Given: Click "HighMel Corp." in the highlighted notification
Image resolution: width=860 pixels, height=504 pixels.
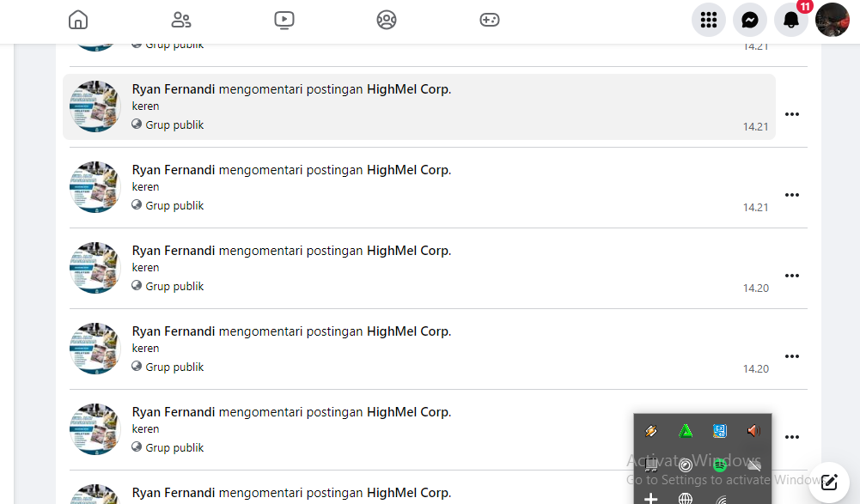Looking at the screenshot, I should 409,89.
